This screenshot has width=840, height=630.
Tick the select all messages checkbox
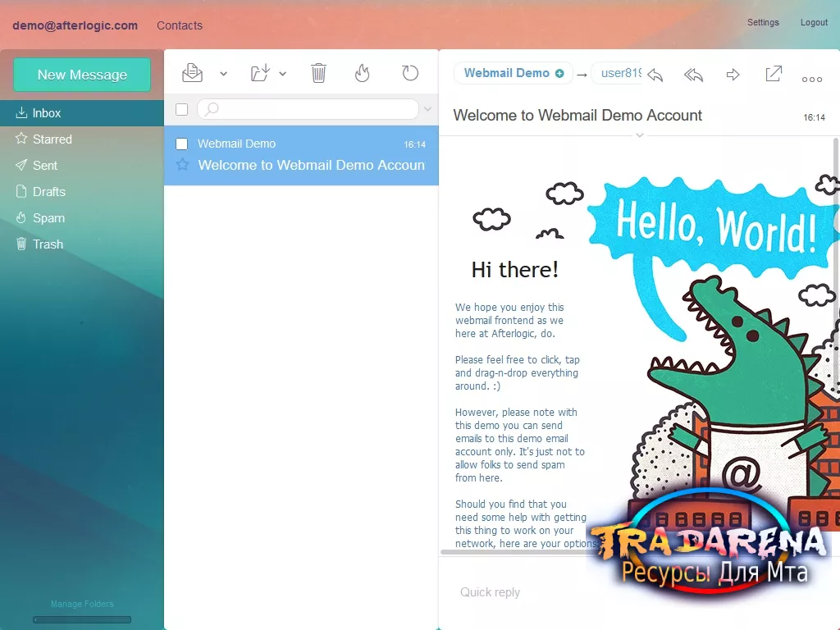pyautogui.click(x=181, y=109)
